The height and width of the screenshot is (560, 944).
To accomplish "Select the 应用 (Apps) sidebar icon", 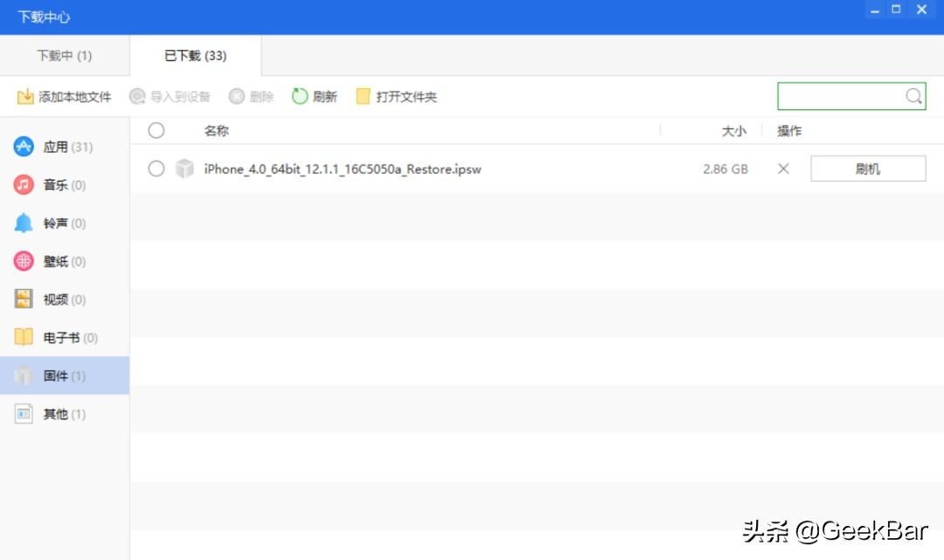I will 24,146.
